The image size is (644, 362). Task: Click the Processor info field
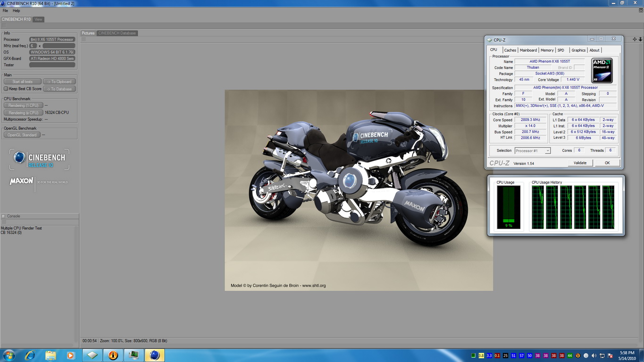coord(52,40)
